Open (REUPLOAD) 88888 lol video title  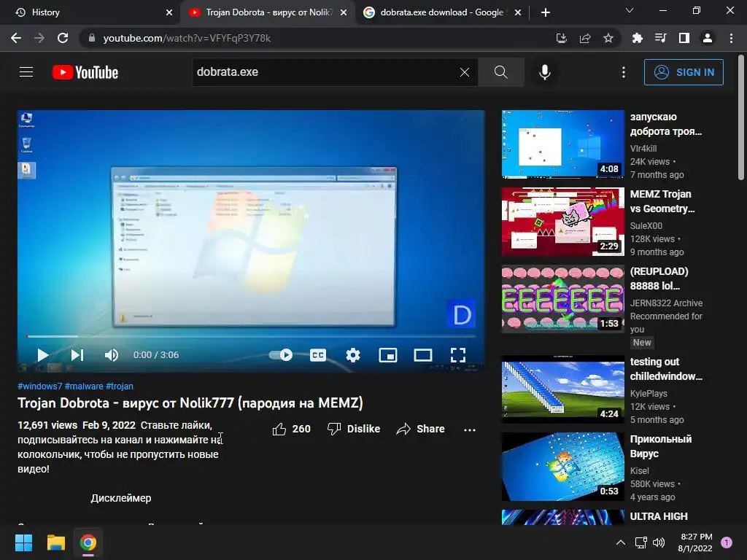(659, 279)
